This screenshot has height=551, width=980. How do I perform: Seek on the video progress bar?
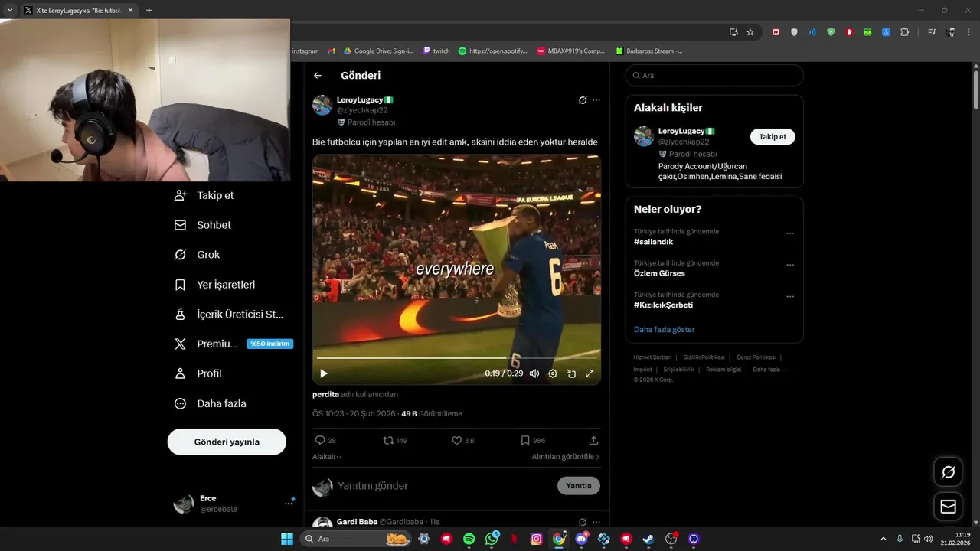(456, 358)
